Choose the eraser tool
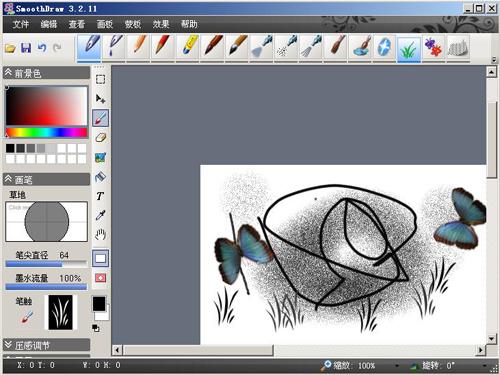Image resolution: width=500 pixels, height=375 pixels. [100, 138]
